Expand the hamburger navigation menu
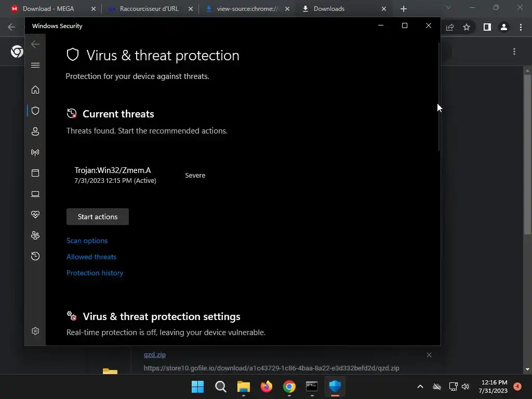This screenshot has width=532, height=399. (x=35, y=65)
